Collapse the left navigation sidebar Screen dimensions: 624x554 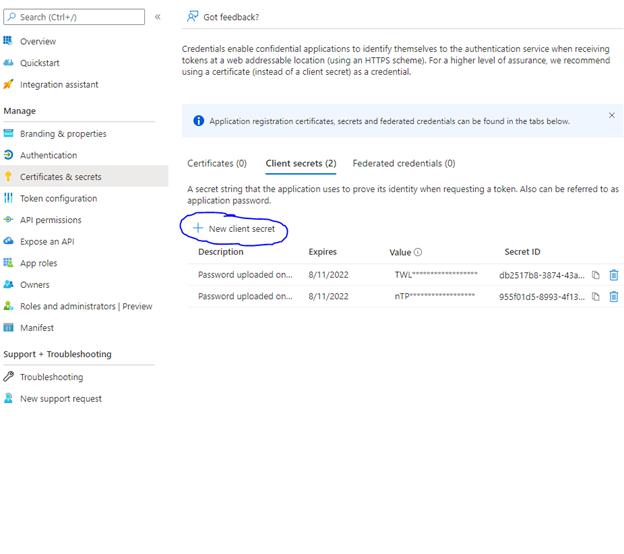157,17
